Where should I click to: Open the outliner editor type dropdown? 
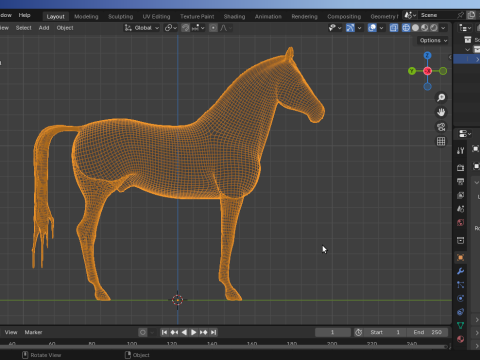[x=465, y=28]
